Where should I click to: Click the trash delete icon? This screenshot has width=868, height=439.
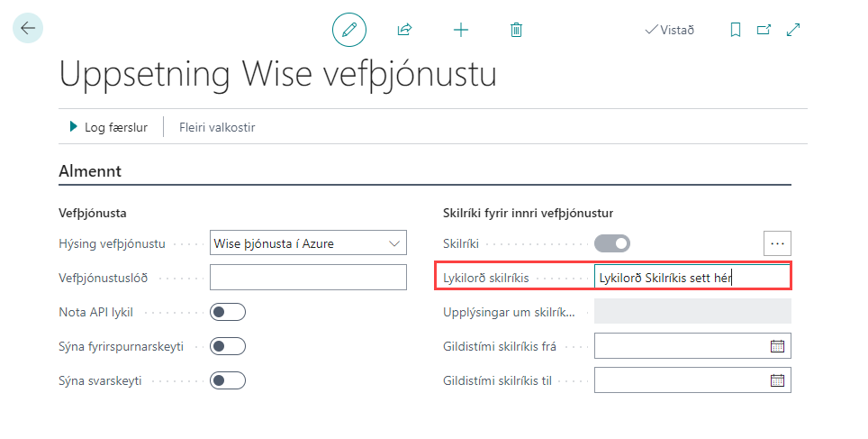[x=516, y=30]
